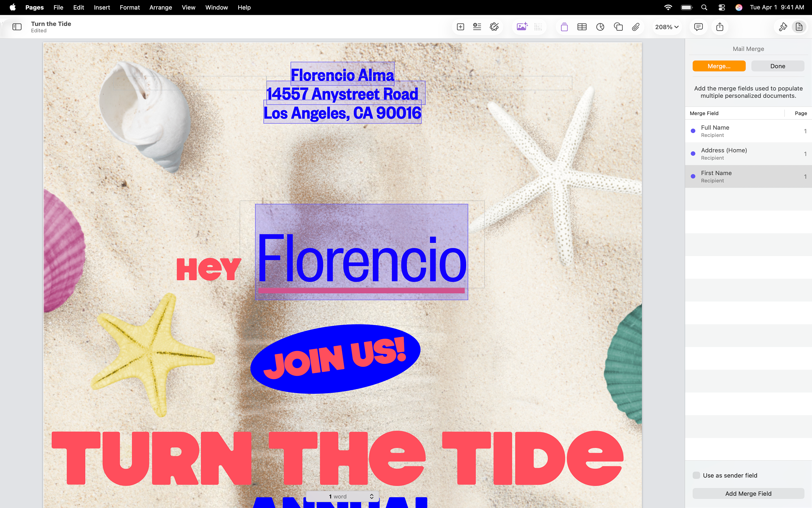Open the File menu
812x508 pixels.
[x=58, y=7]
